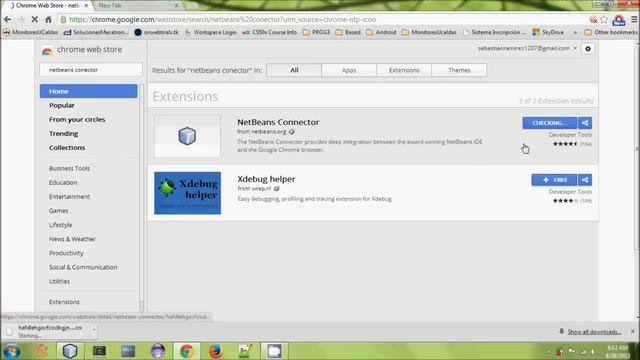This screenshot has width=640, height=360.
Task: Open the Workspace Login bookmark
Action: 211,32
